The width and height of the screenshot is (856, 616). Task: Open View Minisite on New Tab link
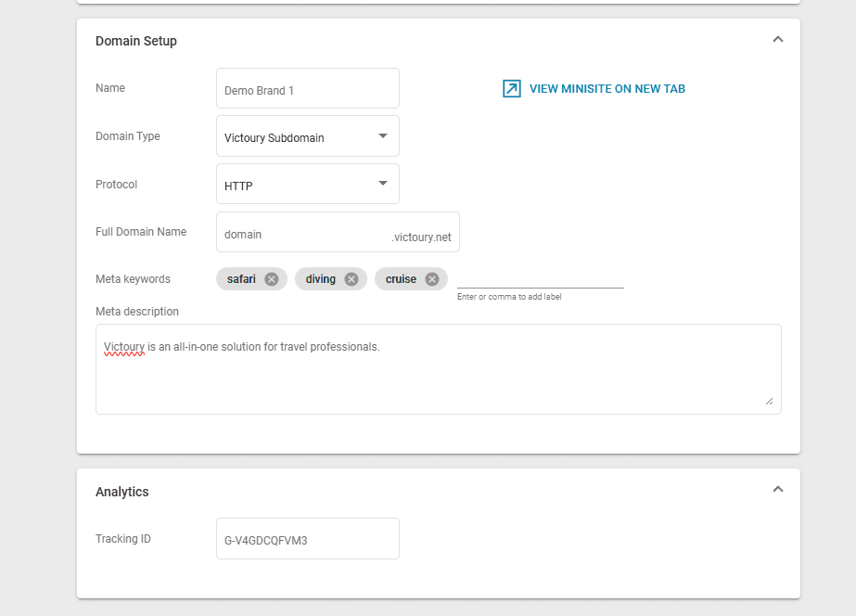(x=607, y=89)
